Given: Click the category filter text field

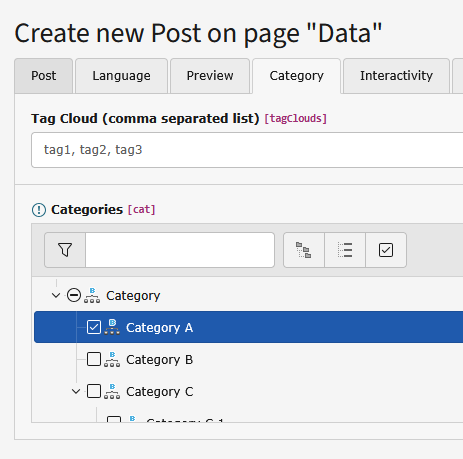Looking at the screenshot, I should click(180, 250).
